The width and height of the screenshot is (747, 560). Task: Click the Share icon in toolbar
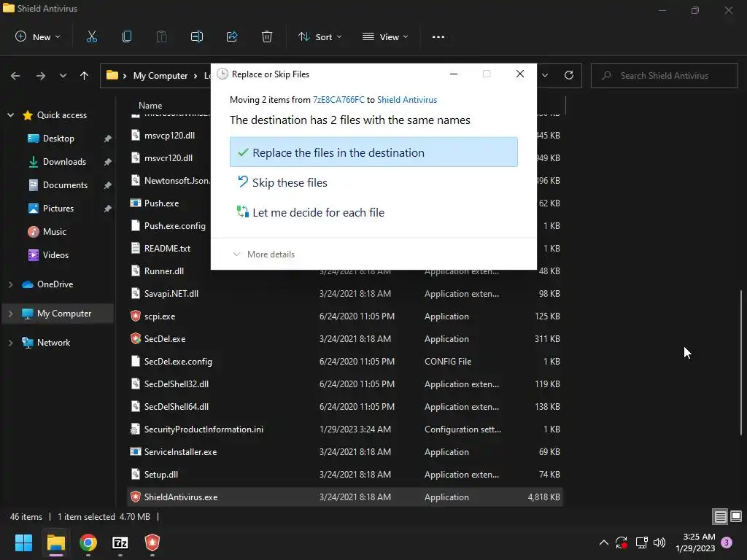232,36
